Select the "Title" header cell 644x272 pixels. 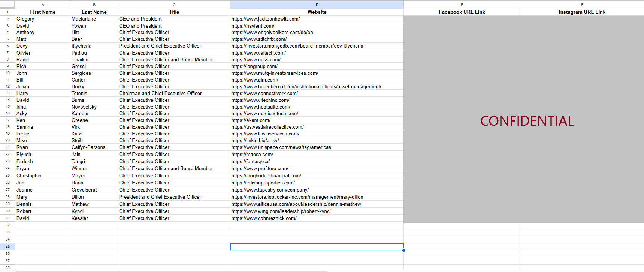174,12
